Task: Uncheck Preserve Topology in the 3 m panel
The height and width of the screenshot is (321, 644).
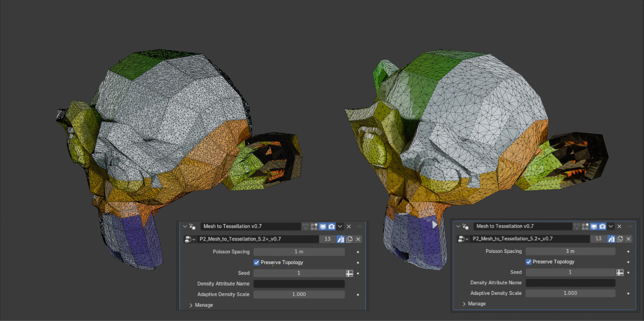Action: (x=529, y=262)
